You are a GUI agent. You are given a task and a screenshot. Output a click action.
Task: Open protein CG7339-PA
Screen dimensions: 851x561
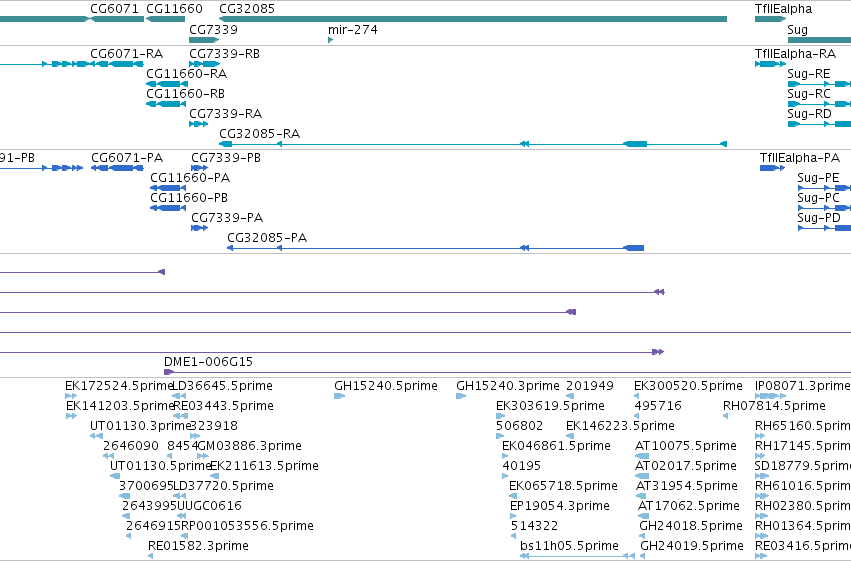pyautogui.click(x=227, y=218)
